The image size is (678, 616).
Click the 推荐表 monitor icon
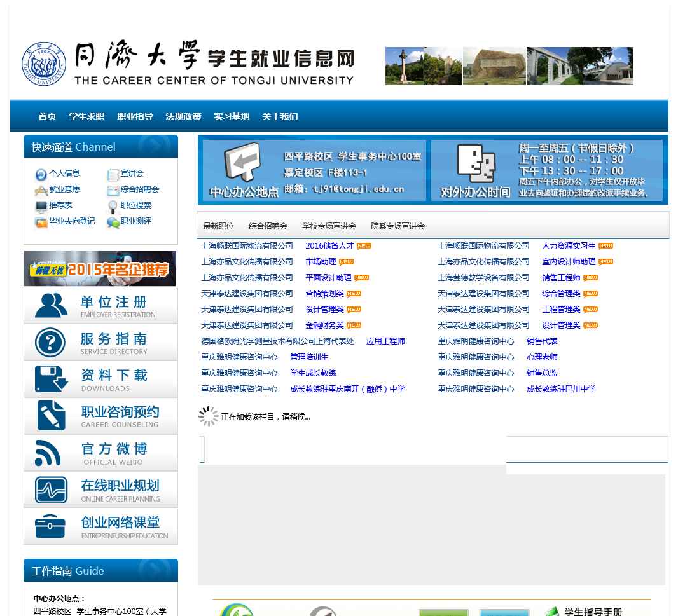[x=41, y=207]
